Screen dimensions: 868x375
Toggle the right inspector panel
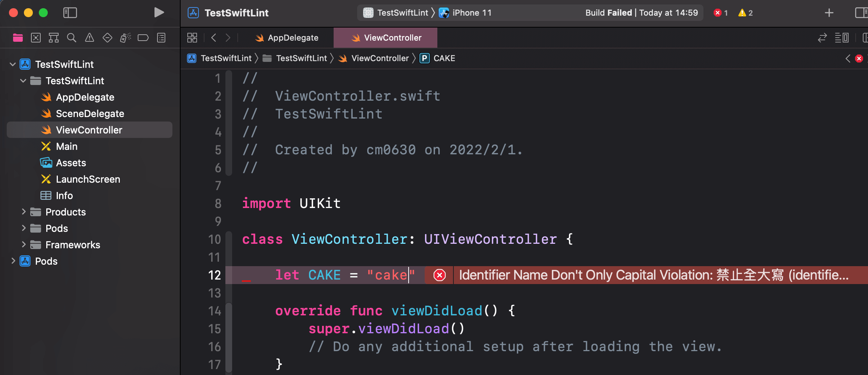pos(861,13)
